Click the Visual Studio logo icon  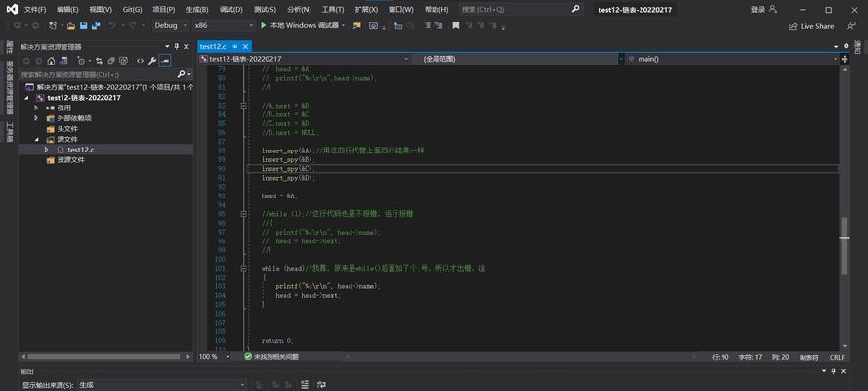coord(11,10)
